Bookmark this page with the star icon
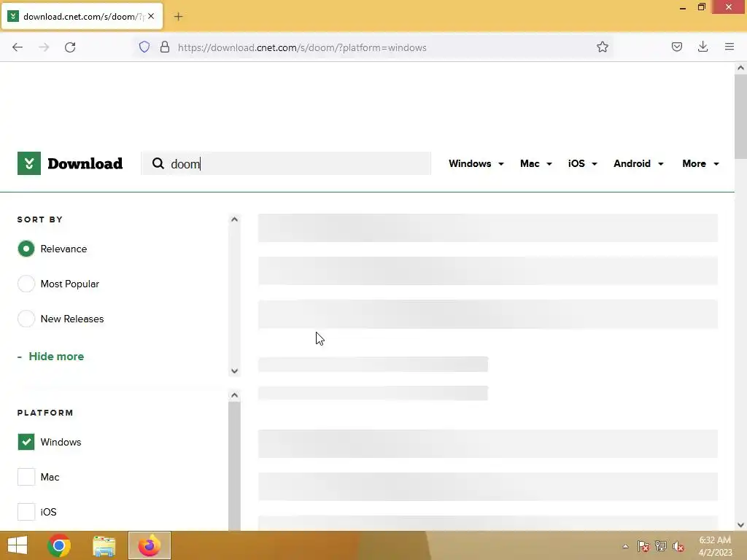747x560 pixels. (602, 47)
